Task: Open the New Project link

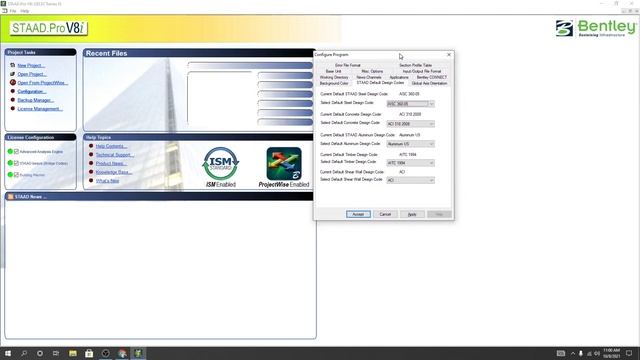Action: pos(31,65)
